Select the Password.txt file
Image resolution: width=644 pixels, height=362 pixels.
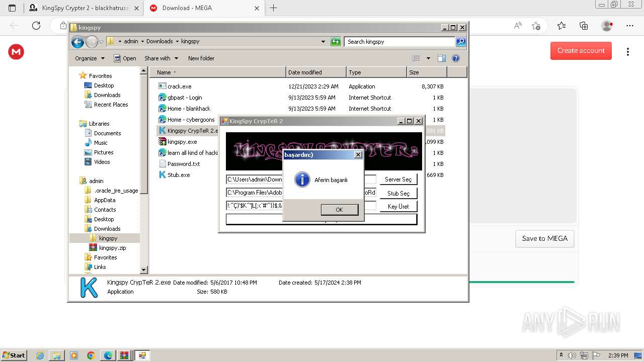tap(184, 164)
